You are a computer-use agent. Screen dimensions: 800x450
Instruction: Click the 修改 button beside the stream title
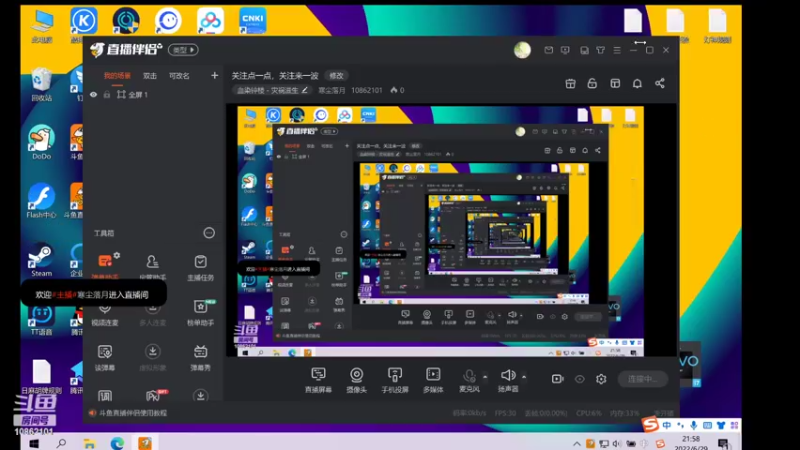[x=336, y=76]
